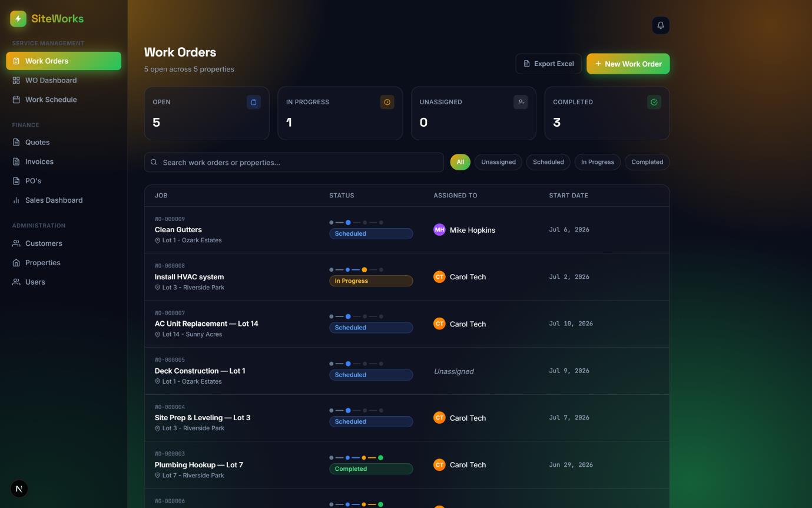Click the Completed badge on Plumbing Hookup row
This screenshot has width=812, height=508.
[371, 469]
